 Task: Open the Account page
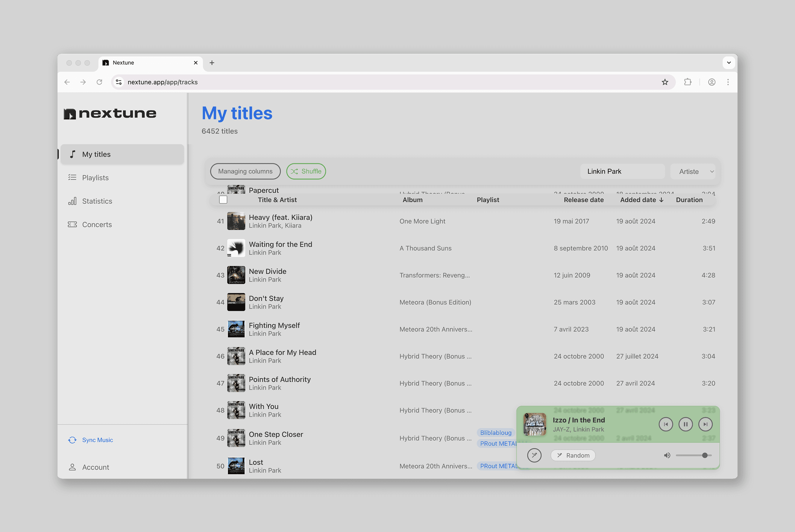pyautogui.click(x=95, y=467)
